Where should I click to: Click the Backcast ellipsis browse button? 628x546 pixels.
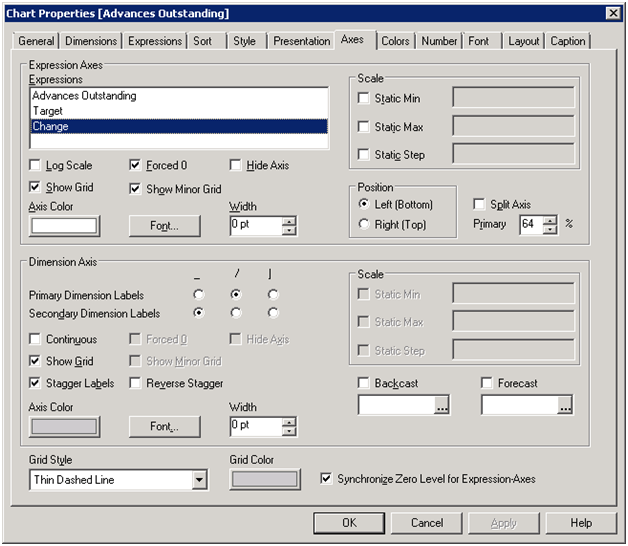pyautogui.click(x=442, y=405)
